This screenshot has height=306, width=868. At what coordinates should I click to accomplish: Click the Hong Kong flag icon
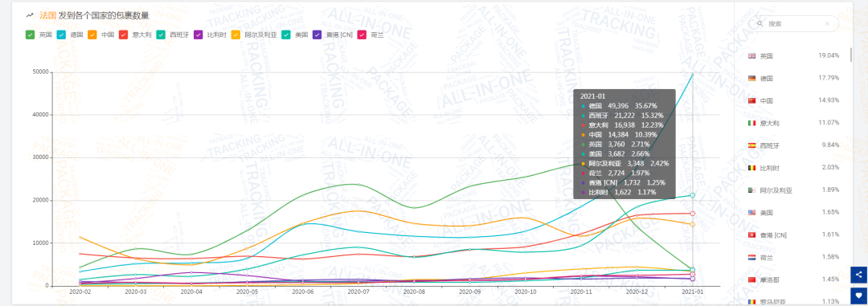(751, 235)
